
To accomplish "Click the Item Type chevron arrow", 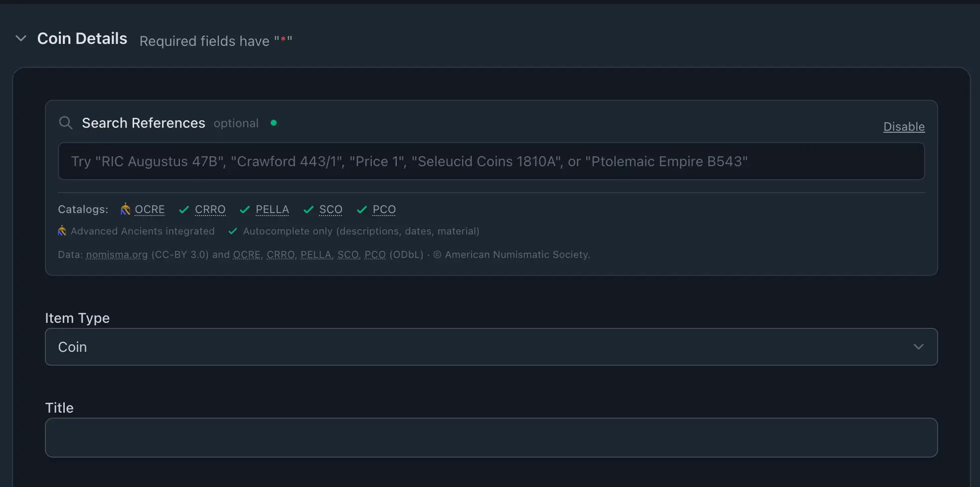I will [x=919, y=346].
